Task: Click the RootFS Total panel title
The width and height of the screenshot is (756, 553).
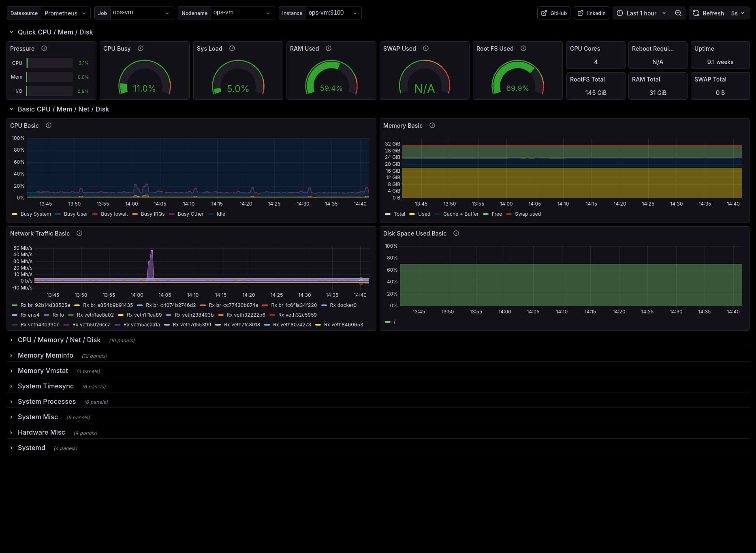Action: coord(587,79)
